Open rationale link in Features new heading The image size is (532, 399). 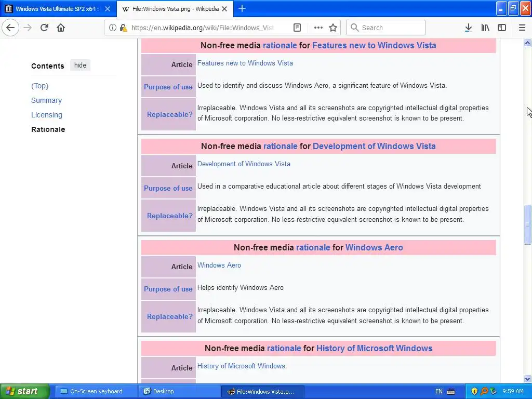point(280,46)
